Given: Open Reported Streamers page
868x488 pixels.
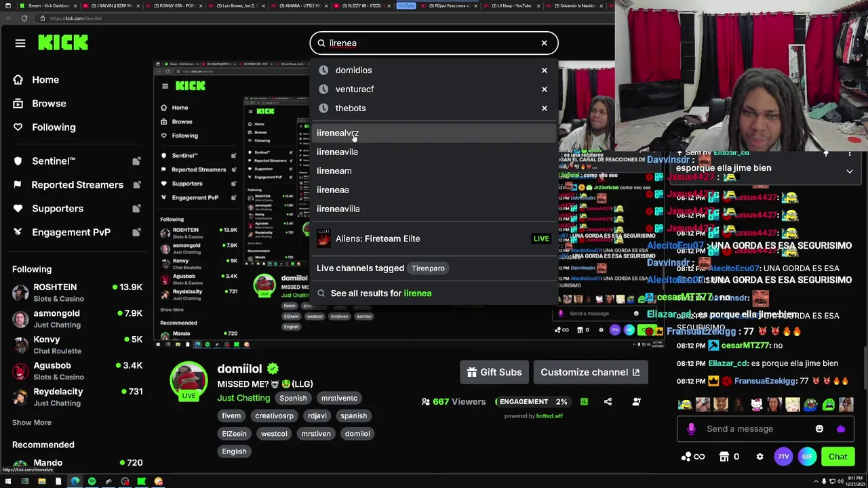Looking at the screenshot, I should click(x=77, y=184).
